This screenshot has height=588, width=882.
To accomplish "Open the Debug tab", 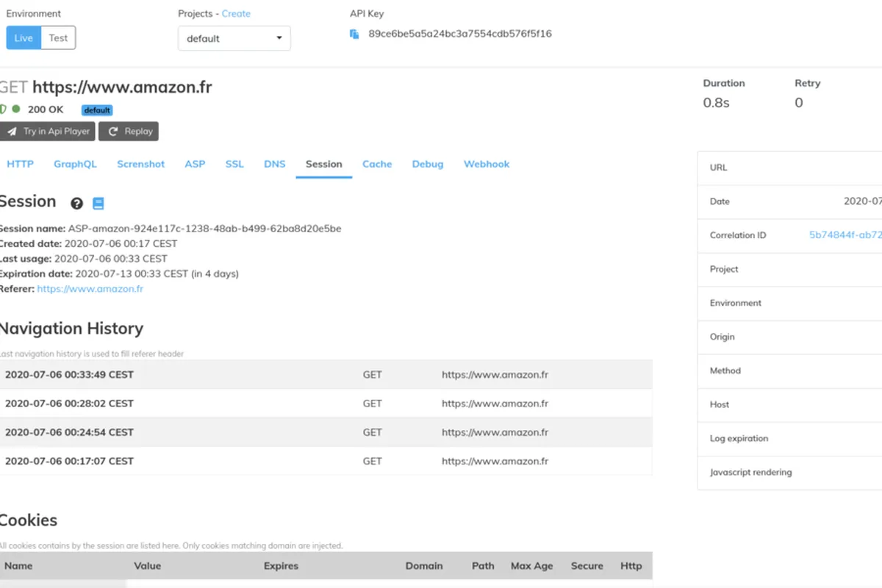I will [428, 164].
